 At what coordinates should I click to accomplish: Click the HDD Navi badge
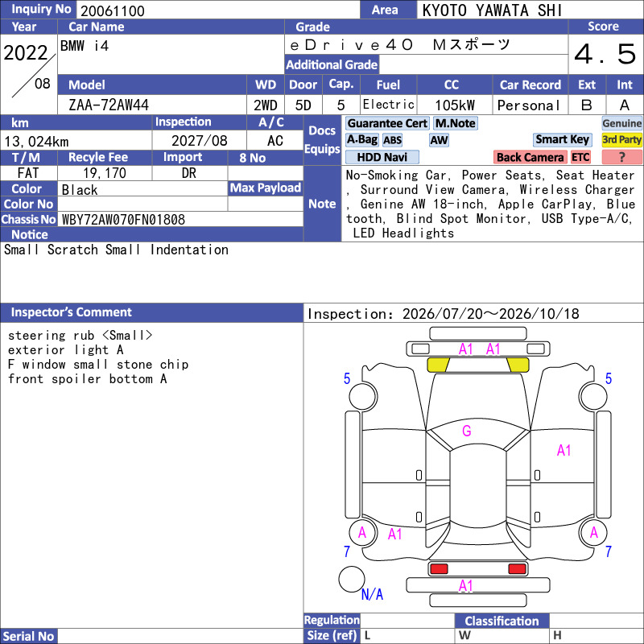click(382, 157)
